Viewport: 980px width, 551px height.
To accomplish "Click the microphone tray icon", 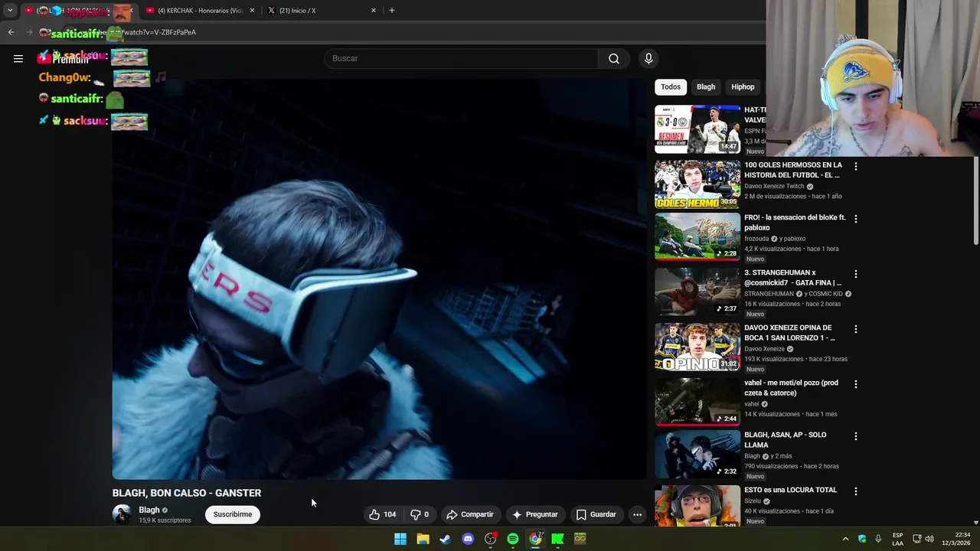I will 878,539.
